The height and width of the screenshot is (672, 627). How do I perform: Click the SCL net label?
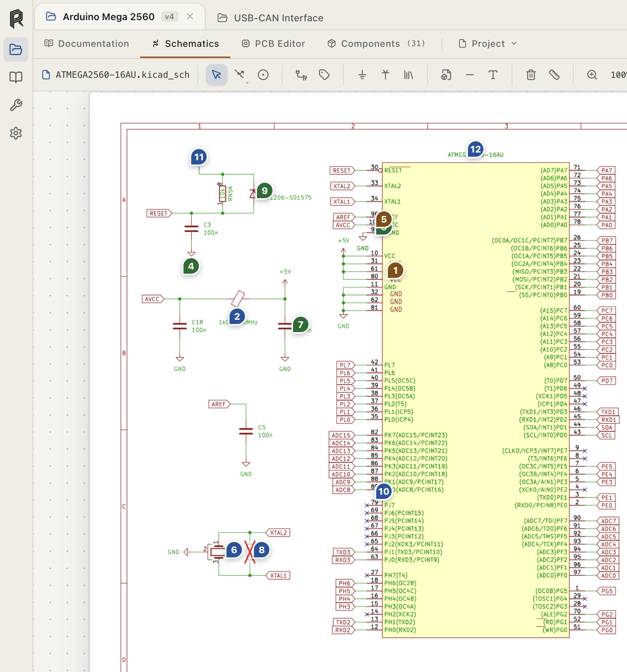coord(606,435)
